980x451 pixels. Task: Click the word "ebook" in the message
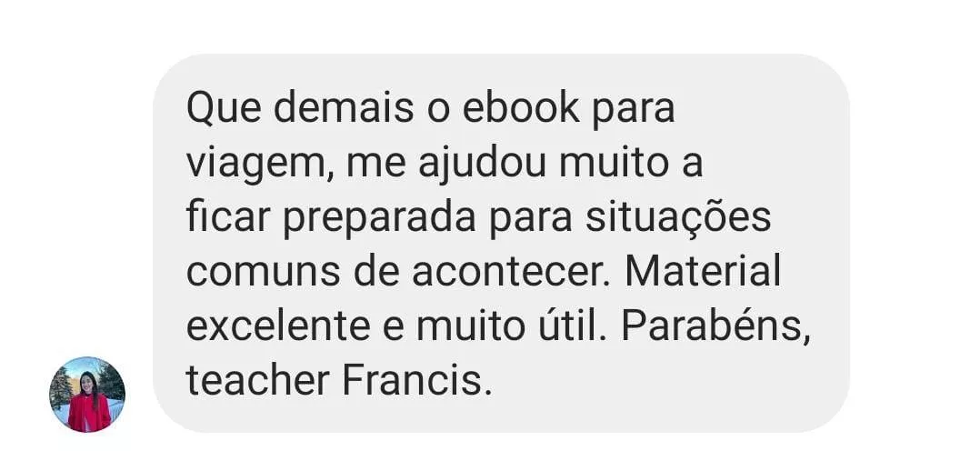[x=521, y=109]
